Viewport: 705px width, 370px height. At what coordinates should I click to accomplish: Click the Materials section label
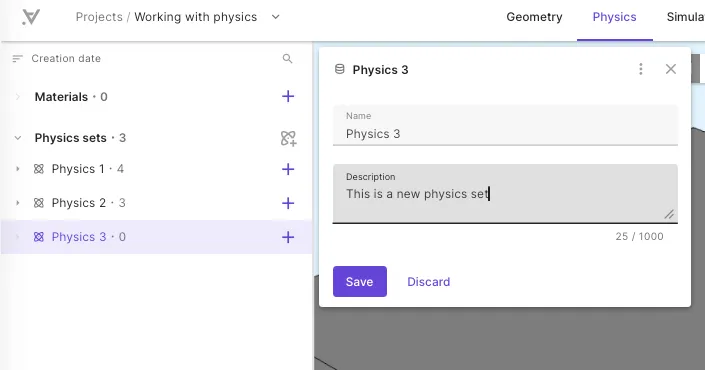tap(61, 97)
